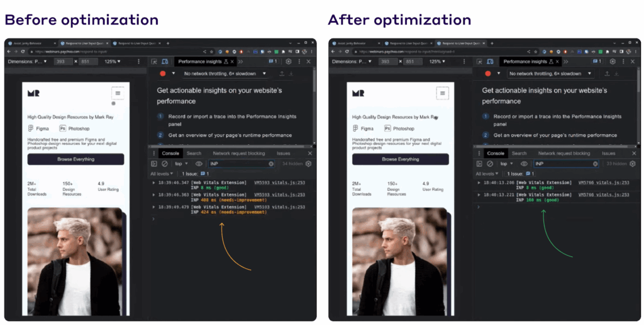
Task: Switch to the first browser tab in the Before window
Action: coord(31,43)
